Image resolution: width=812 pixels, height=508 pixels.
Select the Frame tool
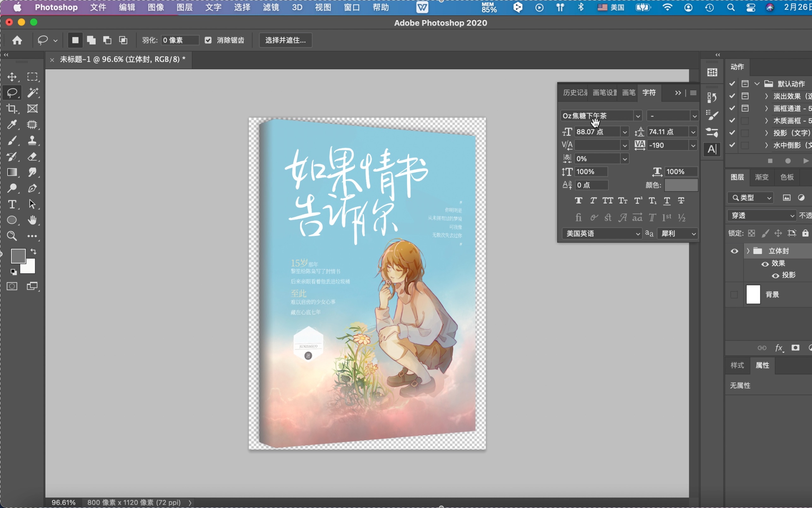[32, 109]
